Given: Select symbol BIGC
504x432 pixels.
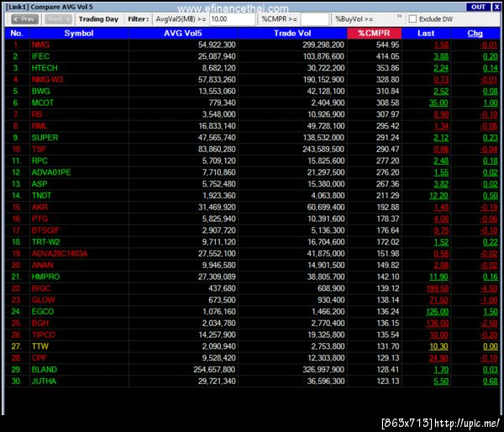Looking at the screenshot, I should pyautogui.click(x=41, y=288).
